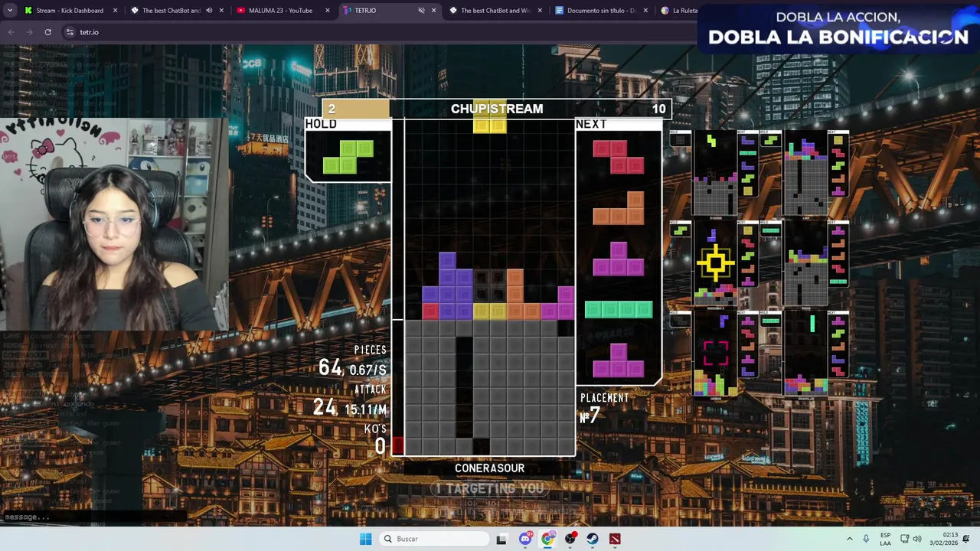The height and width of the screenshot is (551, 980).
Task: Click the Google Docs favicon on Documento tab
Action: coord(559,11)
